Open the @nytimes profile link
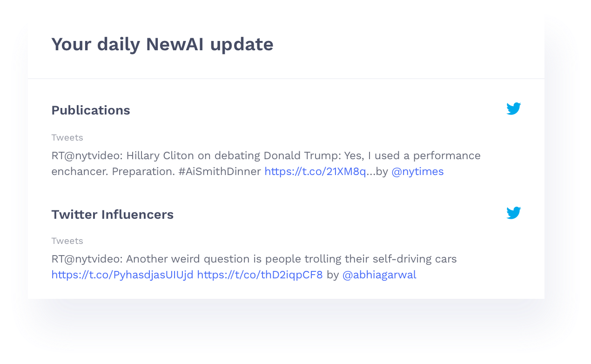This screenshot has height=364, width=591. click(417, 172)
